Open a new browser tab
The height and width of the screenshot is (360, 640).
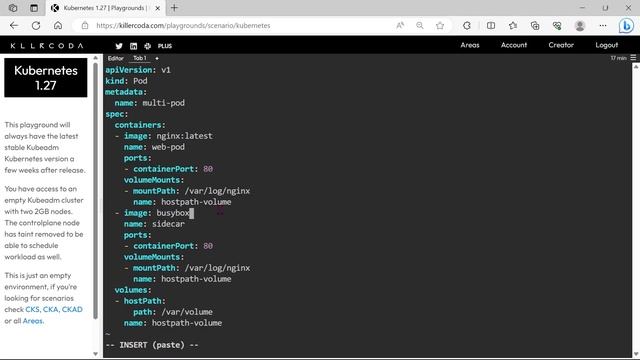[174, 8]
